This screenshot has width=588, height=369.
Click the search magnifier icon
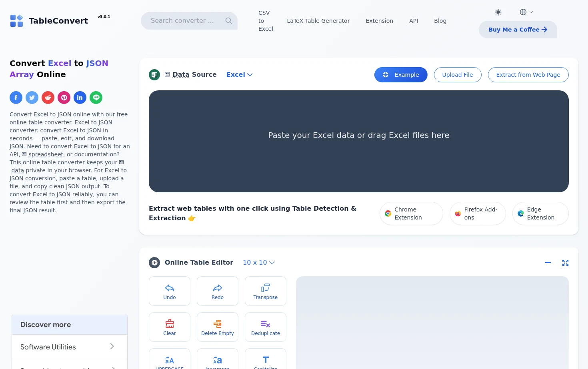(x=229, y=21)
